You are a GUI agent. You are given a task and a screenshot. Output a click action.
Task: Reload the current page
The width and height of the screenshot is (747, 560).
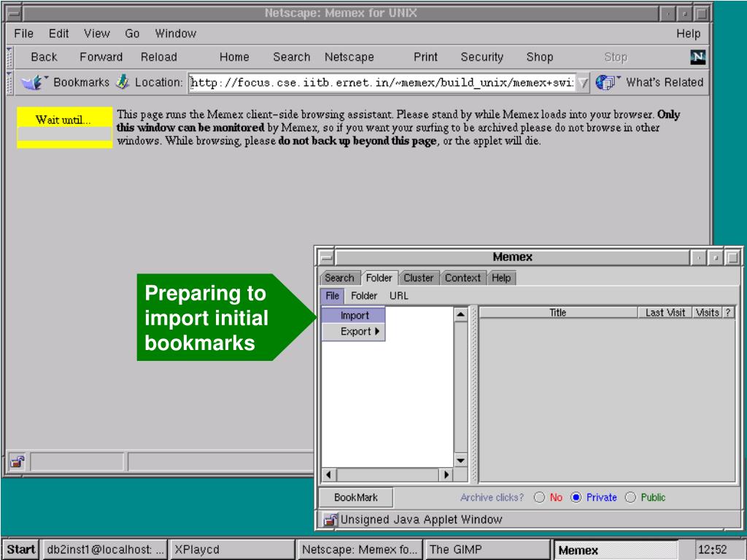click(x=158, y=57)
